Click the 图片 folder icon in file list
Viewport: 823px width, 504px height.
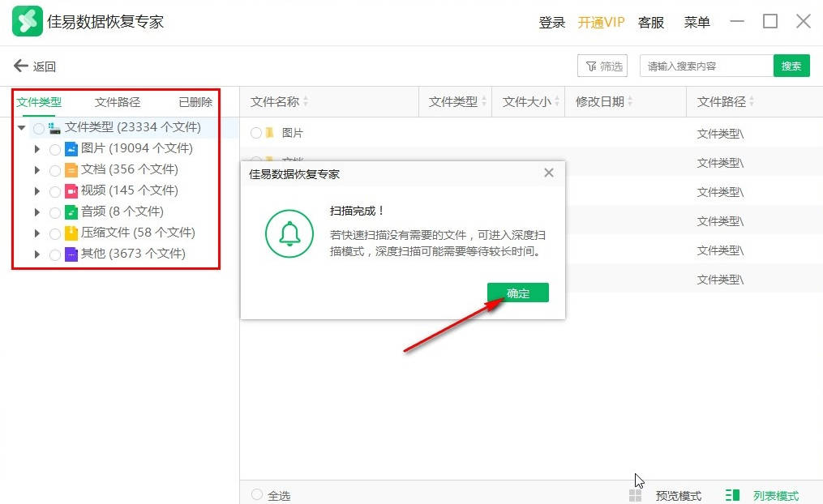click(270, 133)
